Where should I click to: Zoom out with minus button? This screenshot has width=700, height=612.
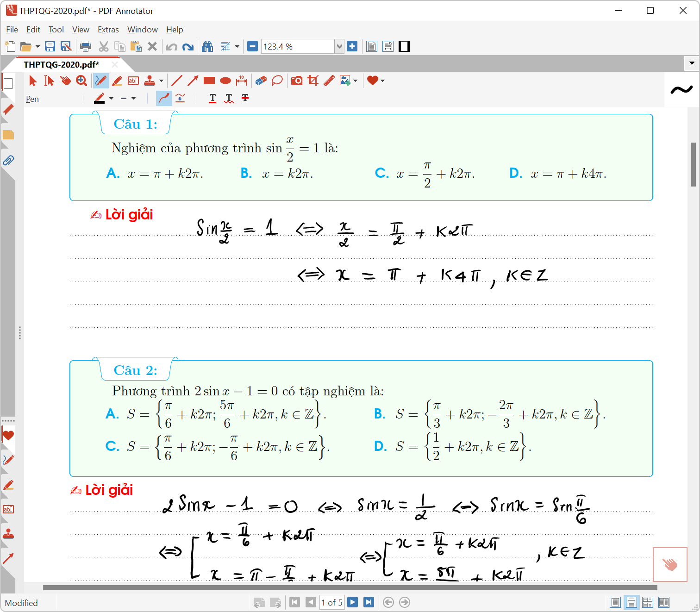[x=252, y=46]
